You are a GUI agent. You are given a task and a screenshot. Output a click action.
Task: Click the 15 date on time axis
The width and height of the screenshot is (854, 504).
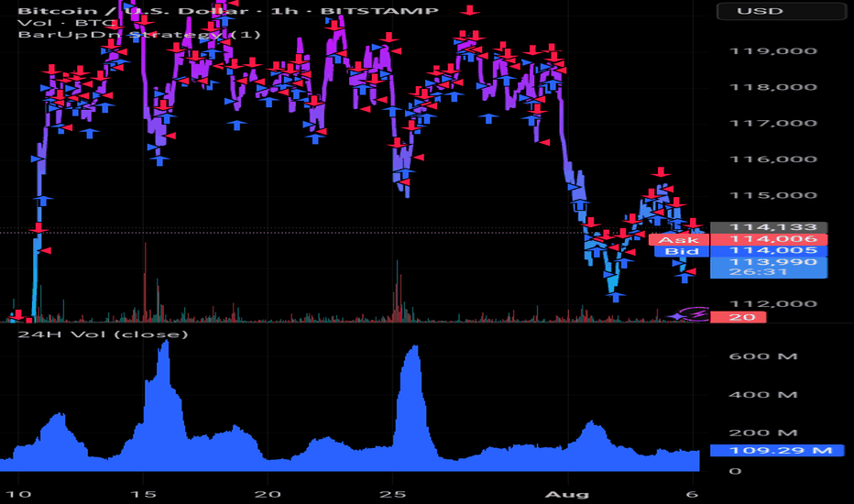tap(143, 494)
